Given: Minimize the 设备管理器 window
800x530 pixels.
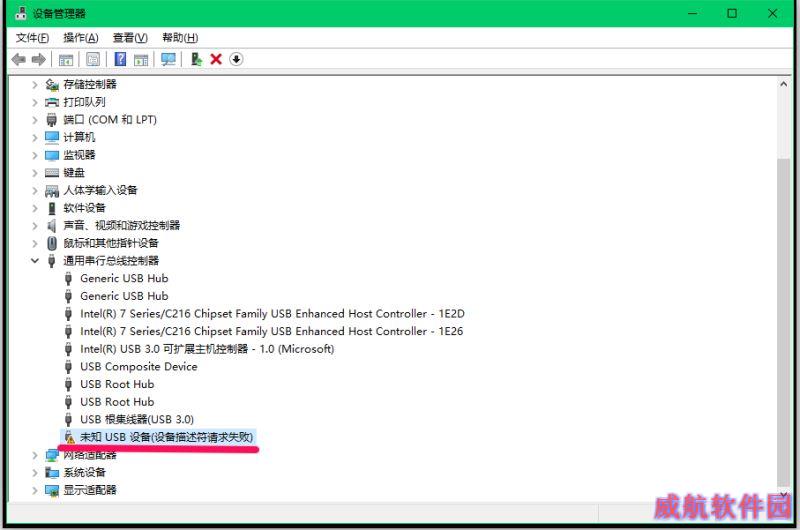Looking at the screenshot, I should (693, 13).
